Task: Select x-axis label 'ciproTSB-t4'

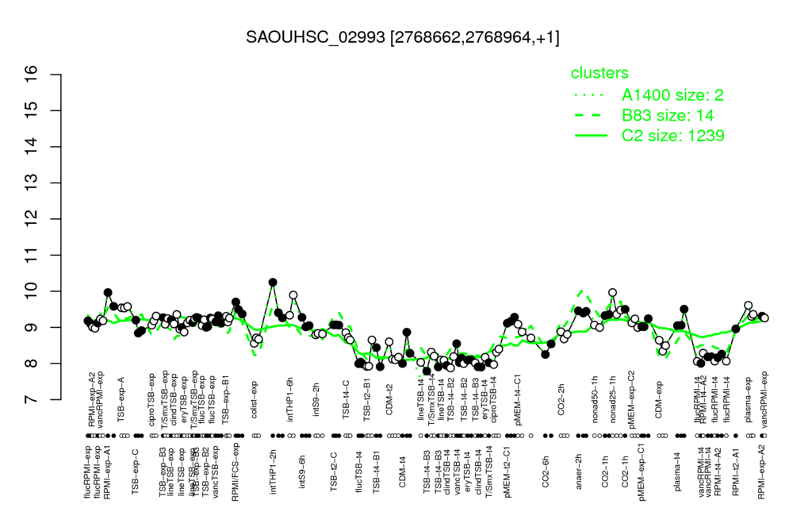Action: click(493, 398)
